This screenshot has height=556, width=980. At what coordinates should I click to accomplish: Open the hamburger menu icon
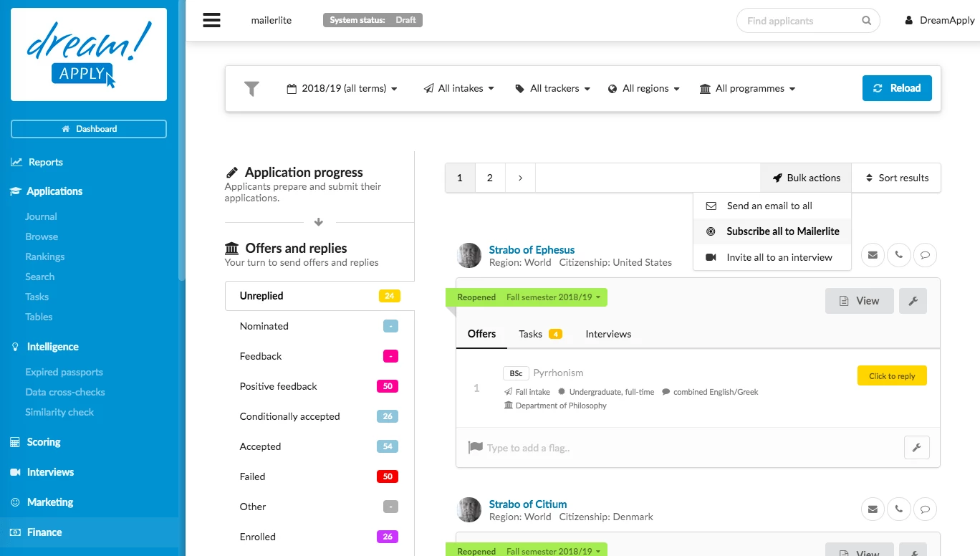211,20
